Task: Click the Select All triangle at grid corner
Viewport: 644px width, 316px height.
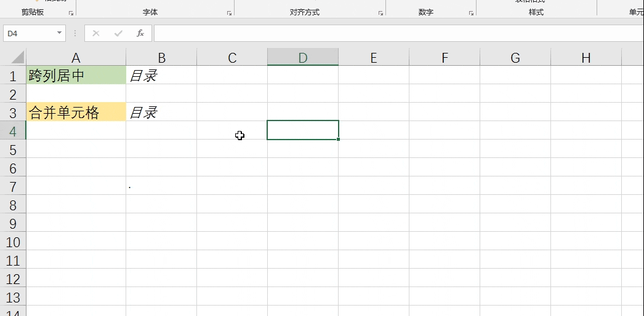Action: 14,58
